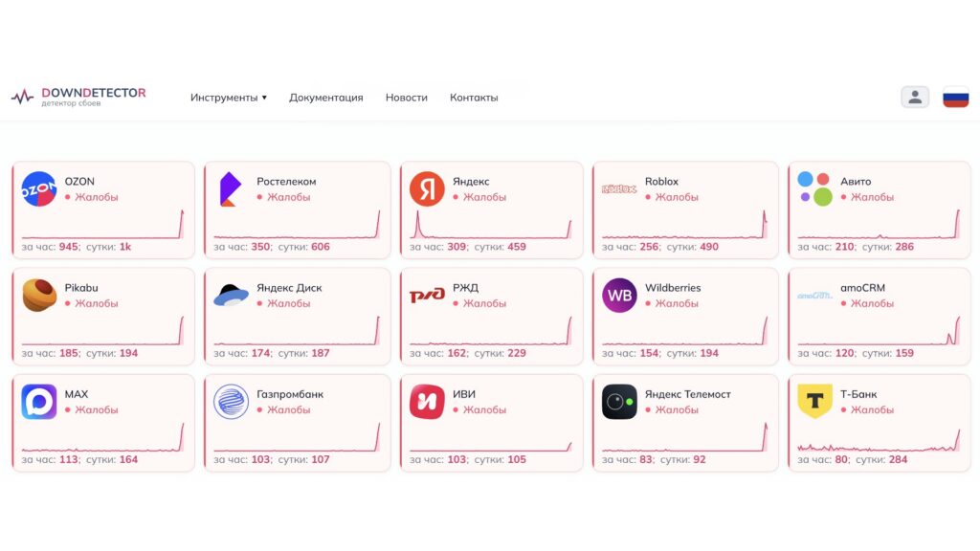The height and width of the screenshot is (551, 980).
Task: Click amoCRM stats 'сутки: 159'
Action: pos(888,353)
